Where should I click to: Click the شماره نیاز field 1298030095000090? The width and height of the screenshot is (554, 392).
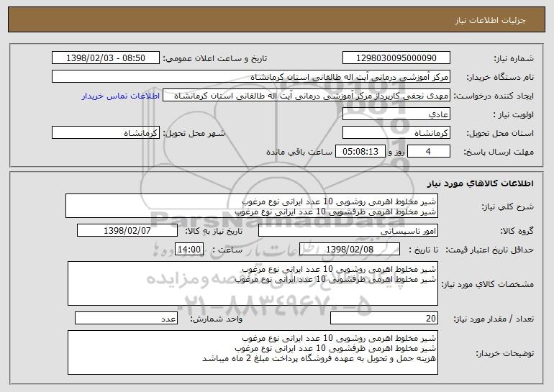(x=396, y=58)
